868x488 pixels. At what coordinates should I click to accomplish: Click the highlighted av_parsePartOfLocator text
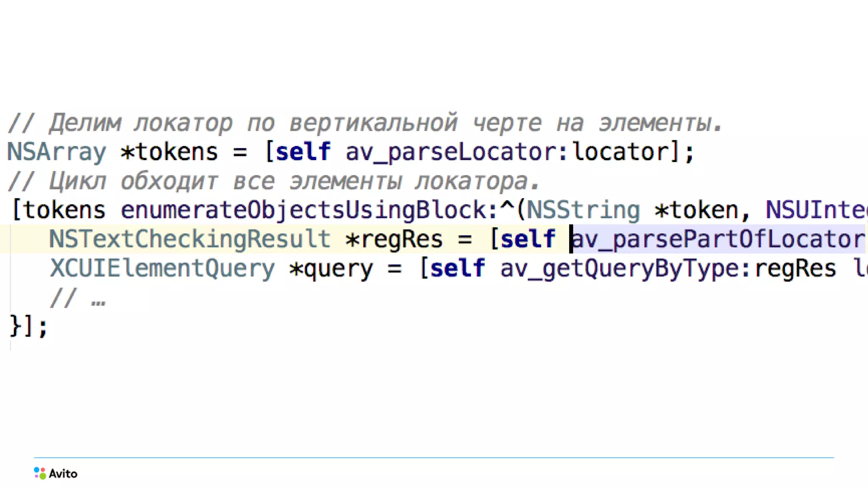coord(718,239)
